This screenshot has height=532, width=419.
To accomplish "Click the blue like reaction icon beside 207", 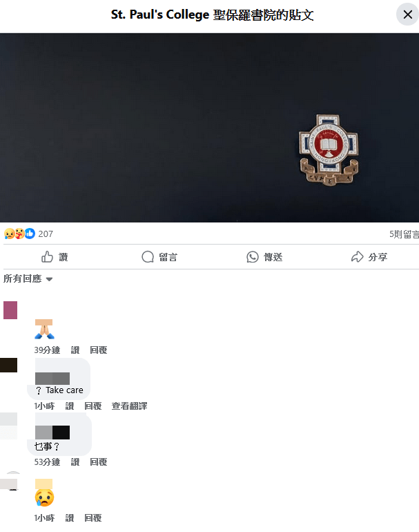I will [x=30, y=234].
